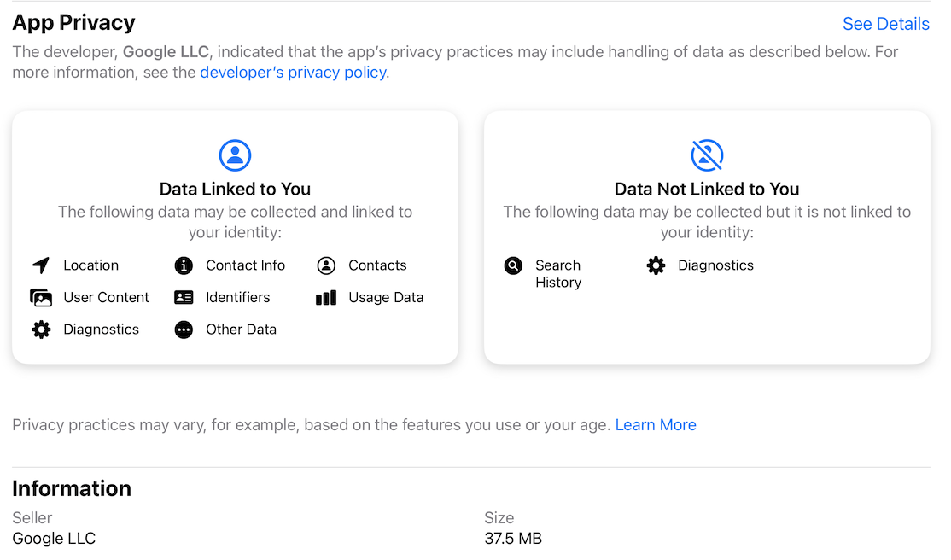Click the Usage Data bar chart icon
951x560 pixels.
pos(326,297)
